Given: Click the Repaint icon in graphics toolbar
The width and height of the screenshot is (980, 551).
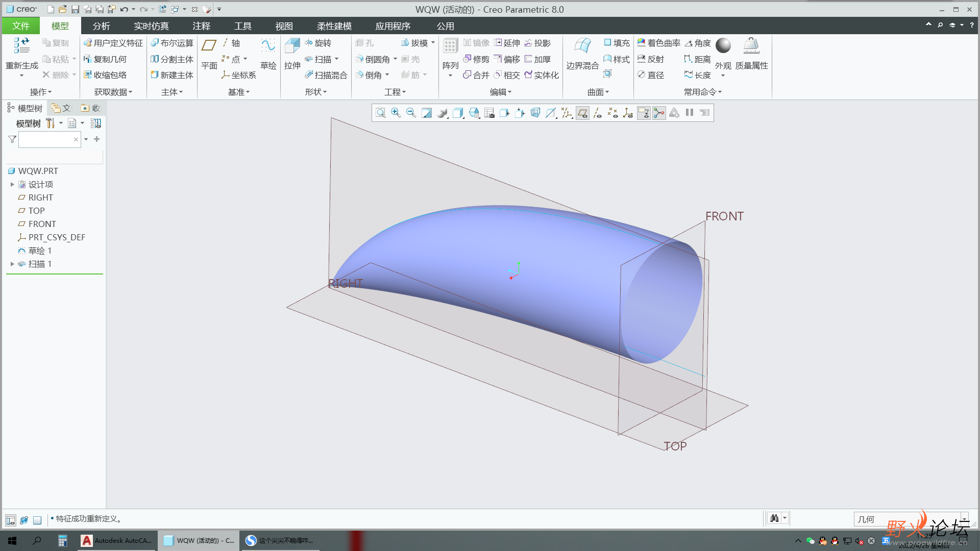Looking at the screenshot, I should tap(427, 113).
